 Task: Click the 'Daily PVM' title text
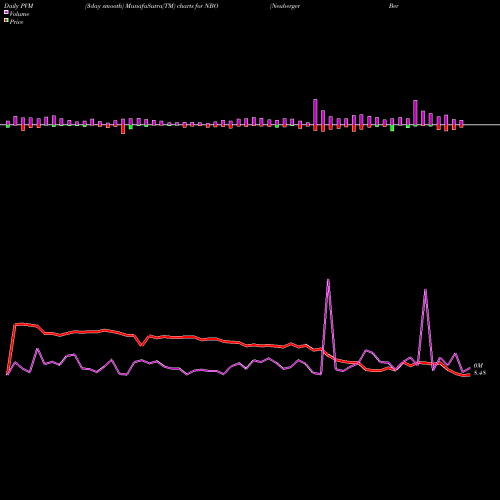(x=19, y=6)
